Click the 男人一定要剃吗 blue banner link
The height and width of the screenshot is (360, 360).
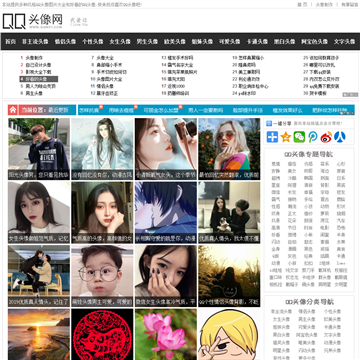click(x=205, y=110)
